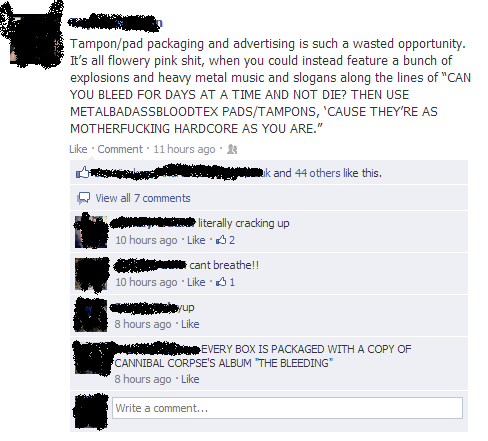
Task: Click Comment link under the main post
Action: 120,149
